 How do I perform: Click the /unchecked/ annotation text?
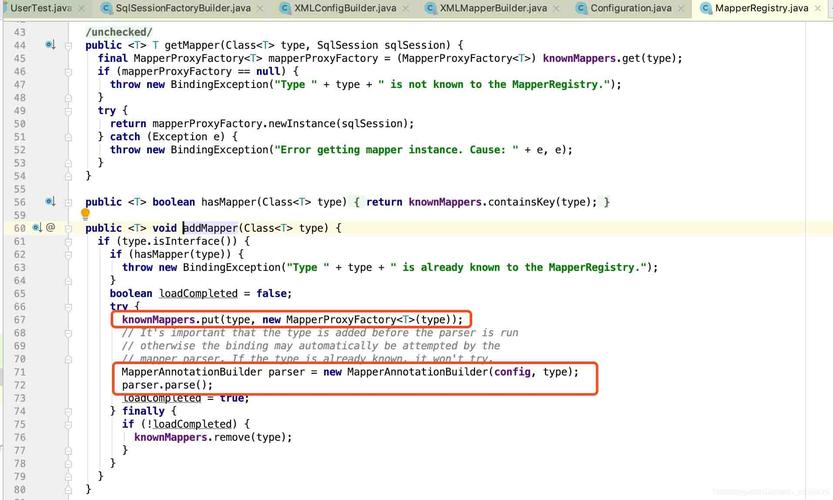(118, 32)
